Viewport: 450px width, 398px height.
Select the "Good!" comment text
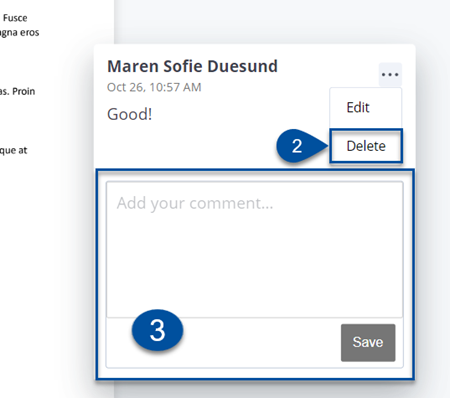click(130, 114)
